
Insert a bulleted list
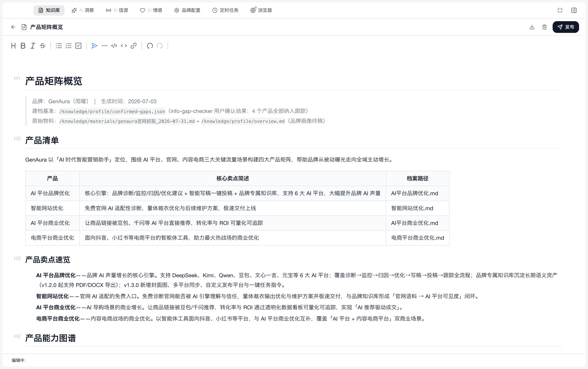pos(59,46)
